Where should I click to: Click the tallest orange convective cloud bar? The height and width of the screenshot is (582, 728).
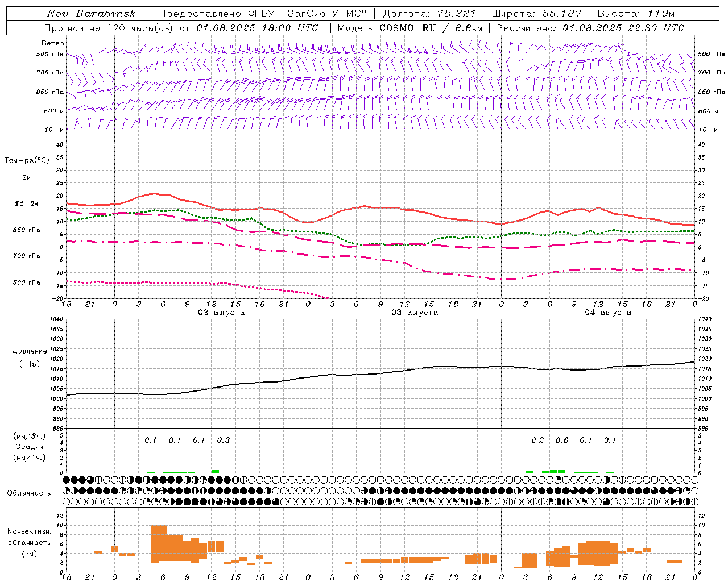coord(159,544)
